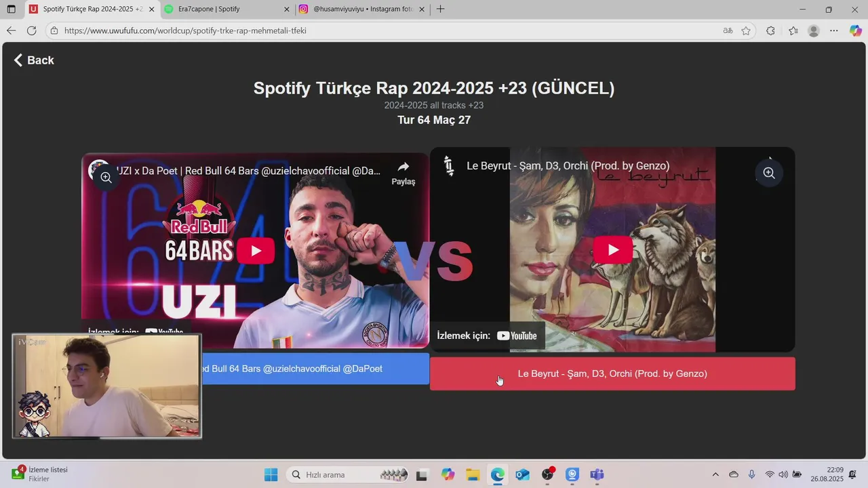Close the Instagram tab
The height and width of the screenshot is (488, 868).
coord(422,9)
